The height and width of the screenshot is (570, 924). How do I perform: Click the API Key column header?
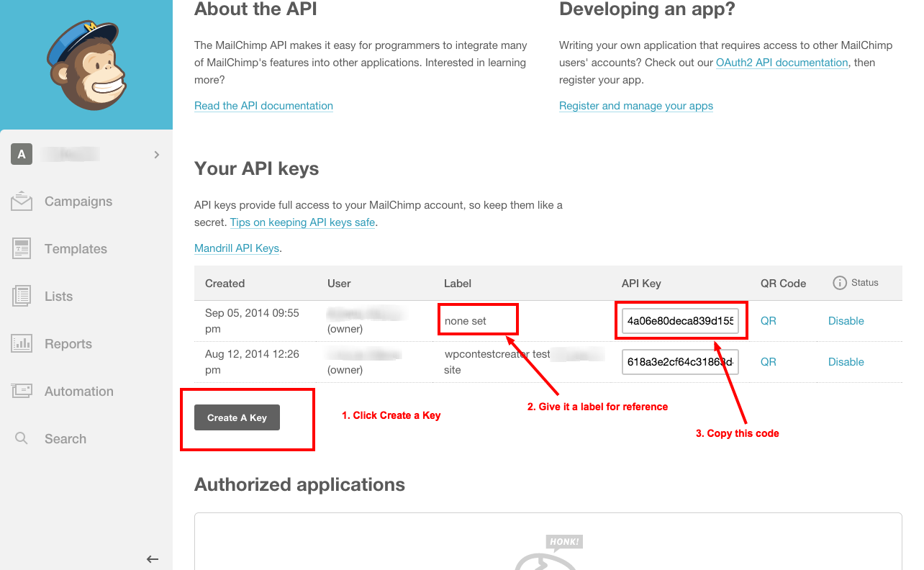tap(641, 284)
